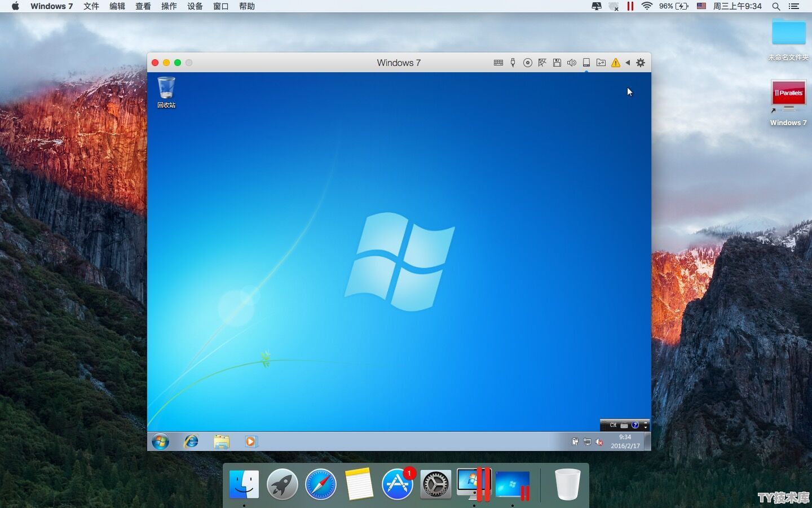Open Finder from the Dock

point(244,484)
